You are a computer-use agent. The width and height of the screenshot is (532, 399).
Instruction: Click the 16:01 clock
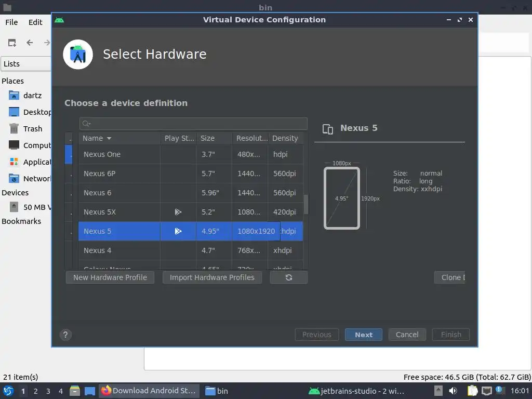click(x=520, y=391)
